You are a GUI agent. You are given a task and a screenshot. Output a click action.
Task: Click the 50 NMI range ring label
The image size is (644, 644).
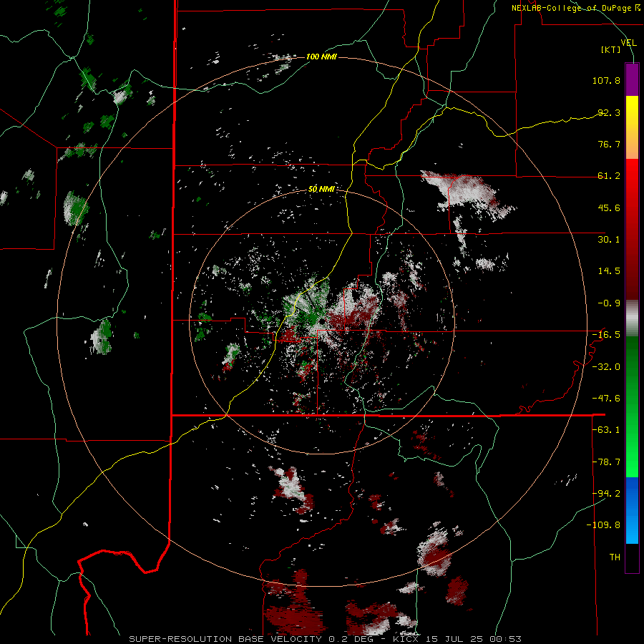pos(321,189)
